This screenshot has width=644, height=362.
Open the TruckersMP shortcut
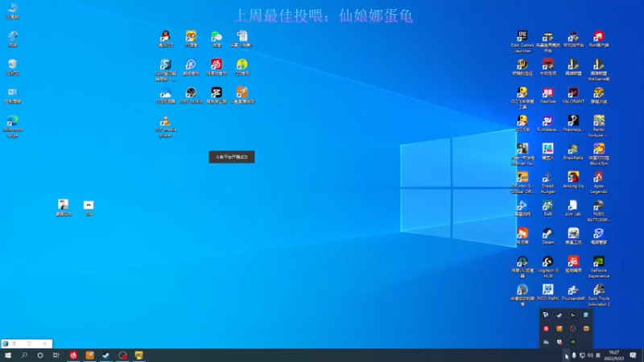point(573,292)
